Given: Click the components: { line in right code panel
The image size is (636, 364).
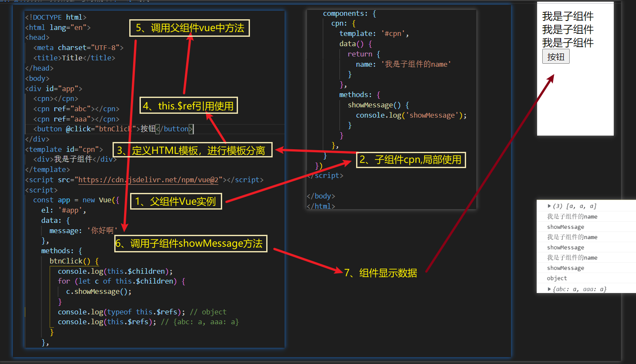Looking at the screenshot, I should point(349,13).
